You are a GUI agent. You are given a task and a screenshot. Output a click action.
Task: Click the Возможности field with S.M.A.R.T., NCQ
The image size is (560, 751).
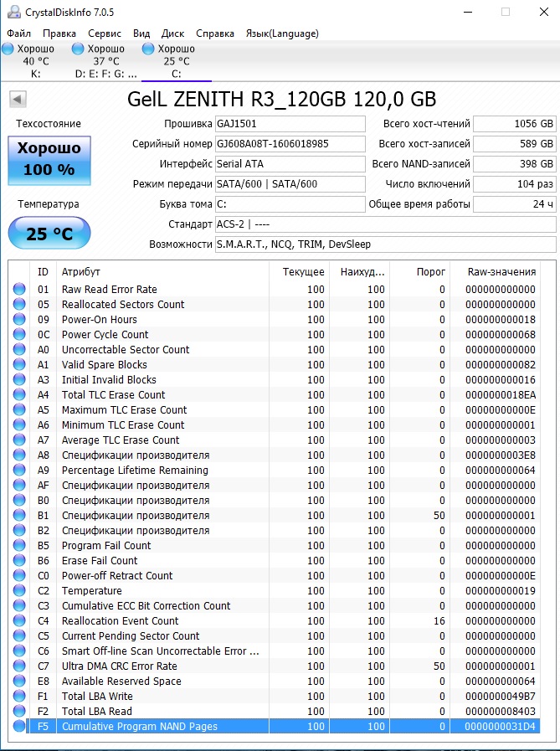[386, 244]
